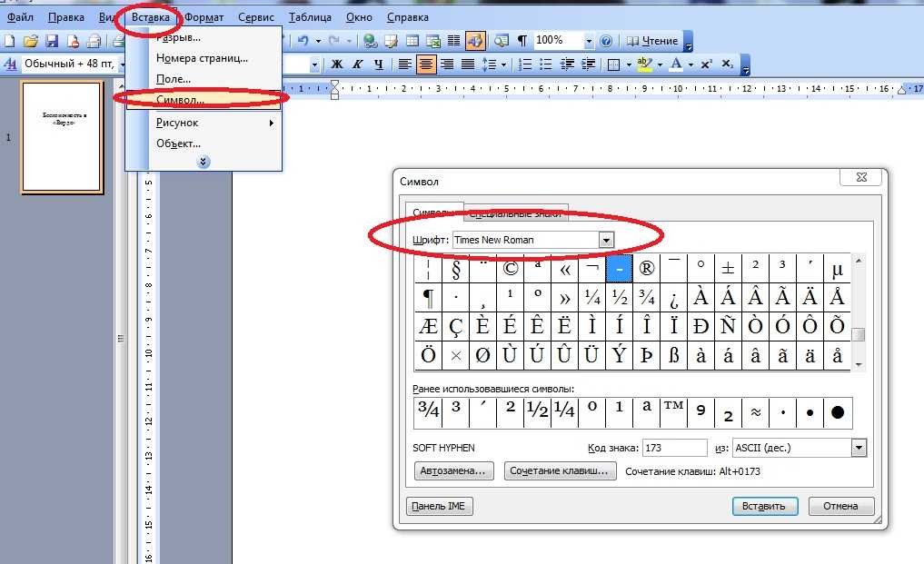Align text to the right
Viewport: 924px width, 564px height.
pos(447,64)
